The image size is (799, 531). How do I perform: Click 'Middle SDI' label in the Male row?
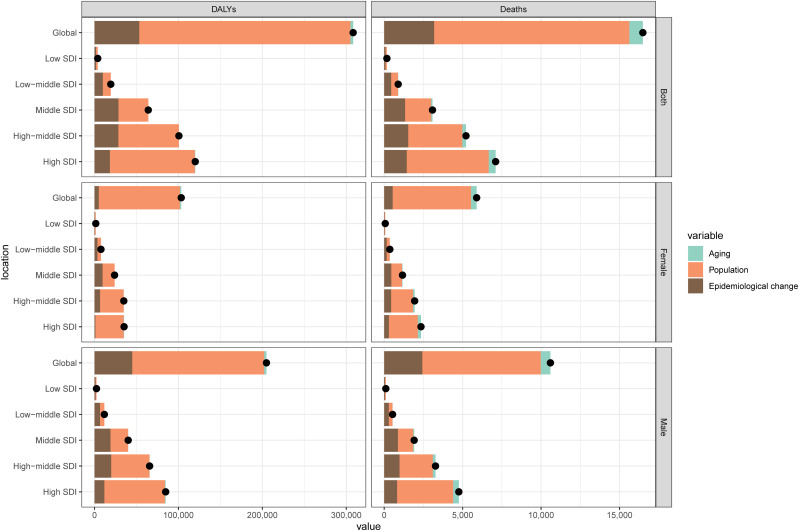pyautogui.click(x=56, y=440)
